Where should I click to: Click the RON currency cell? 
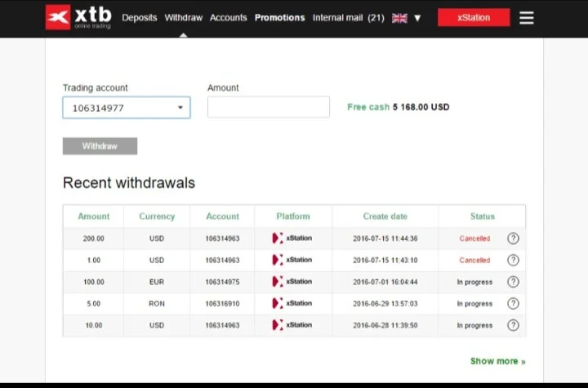(157, 304)
